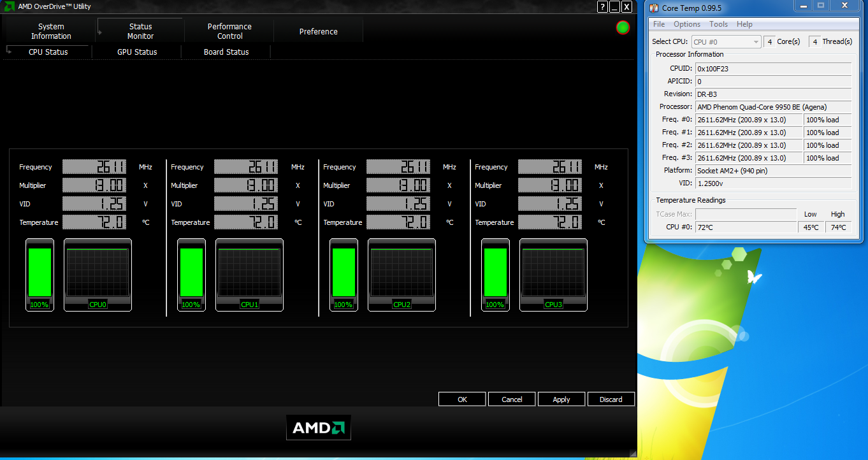The image size is (868, 460).
Task: Click the Processor name field
Action: 773,106
